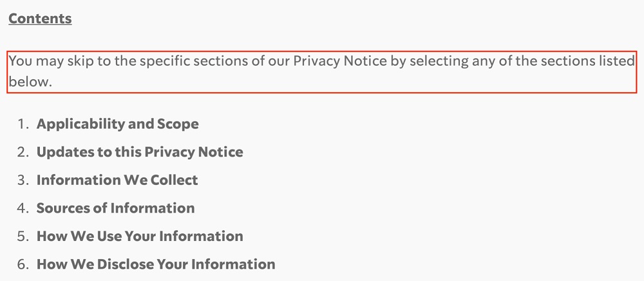Click list number 4 beside Sources
Image resolution: width=644 pixels, height=281 pixels.
[x=23, y=208]
